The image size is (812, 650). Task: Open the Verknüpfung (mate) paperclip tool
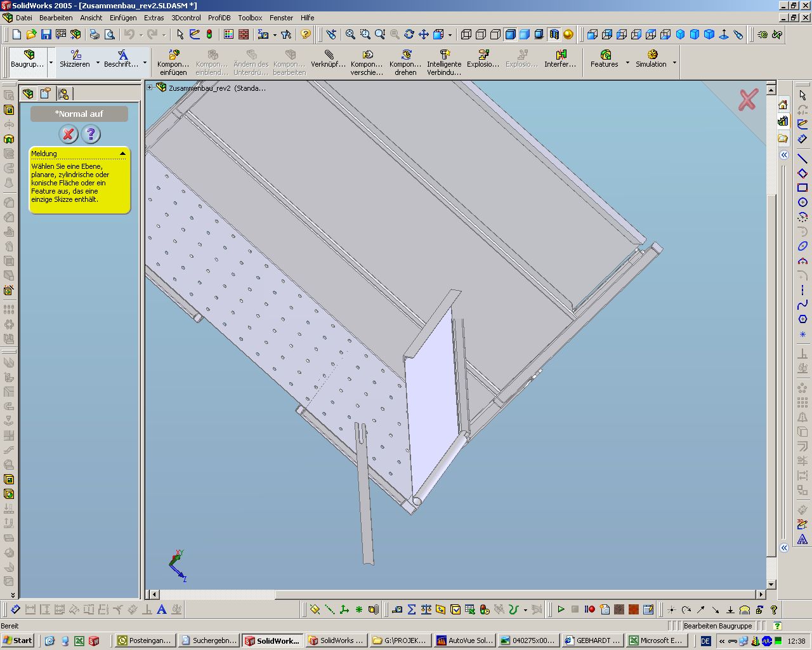[328, 58]
